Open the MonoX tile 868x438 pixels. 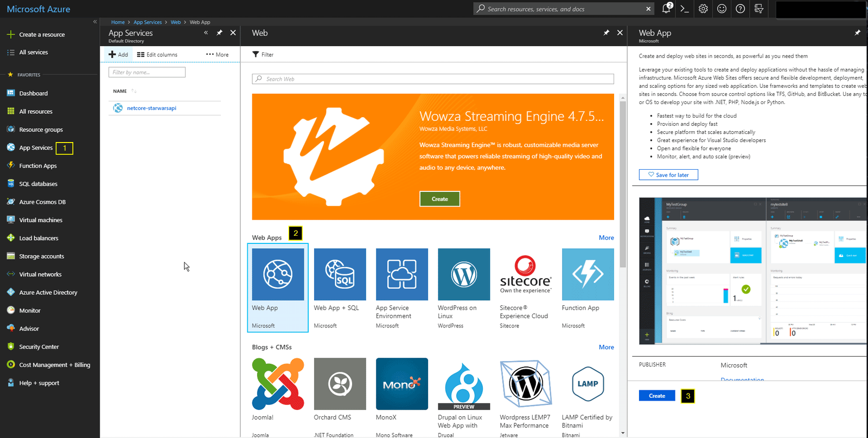401,397
